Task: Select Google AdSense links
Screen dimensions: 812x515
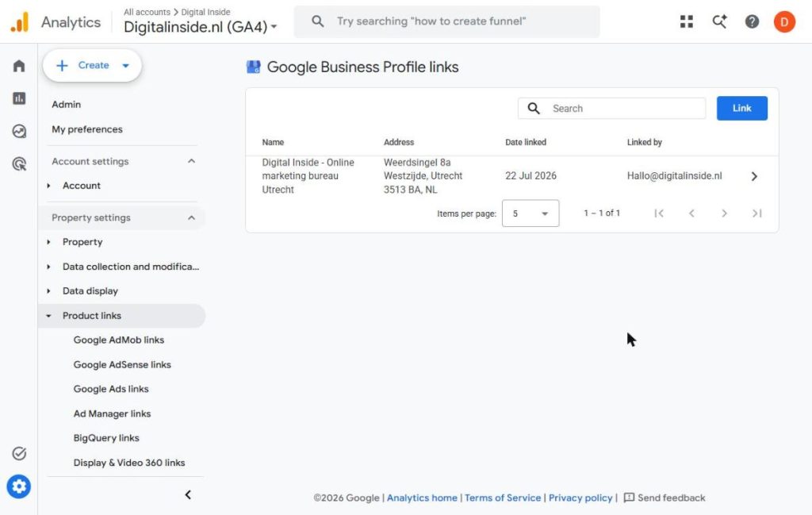Action: click(x=122, y=365)
